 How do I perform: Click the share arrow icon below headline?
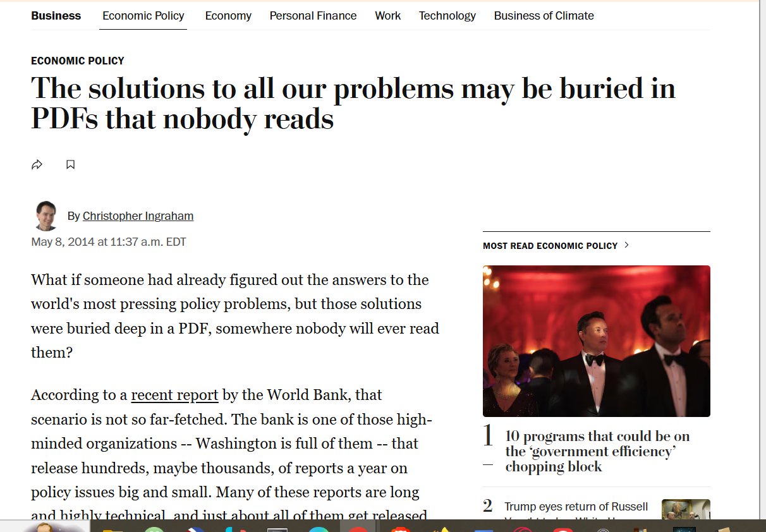[37, 165]
